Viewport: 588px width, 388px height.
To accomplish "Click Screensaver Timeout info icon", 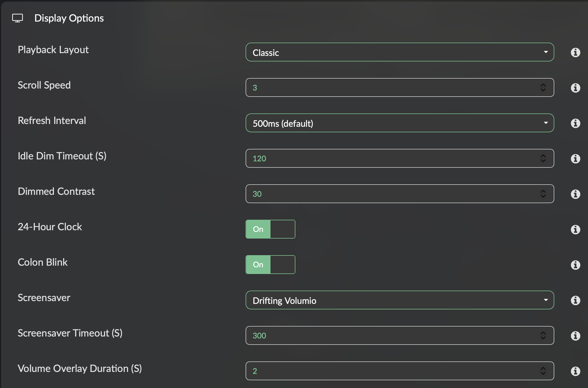I will tap(575, 336).
